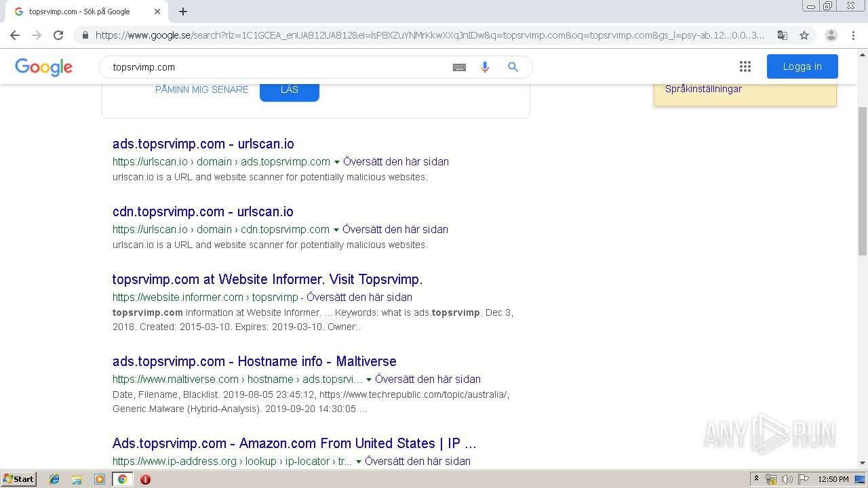Reload the page with refresh icon
The height and width of the screenshot is (488, 868).
[x=58, y=35]
